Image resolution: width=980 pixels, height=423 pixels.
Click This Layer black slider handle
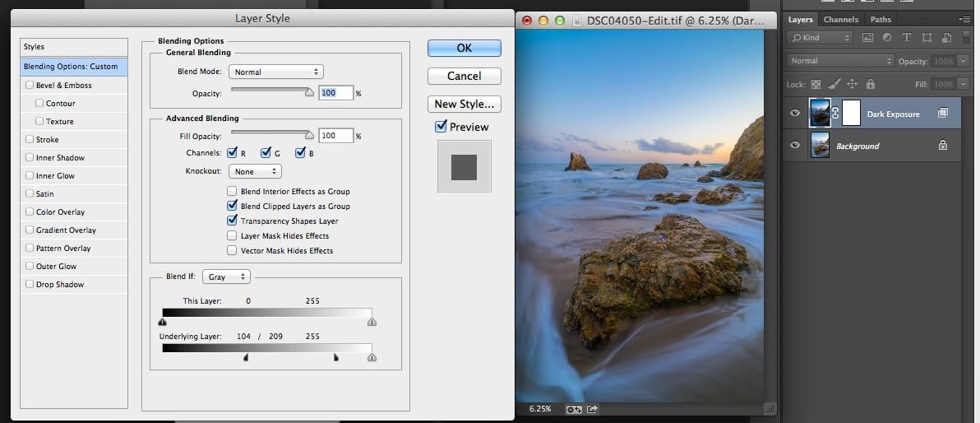tap(163, 322)
